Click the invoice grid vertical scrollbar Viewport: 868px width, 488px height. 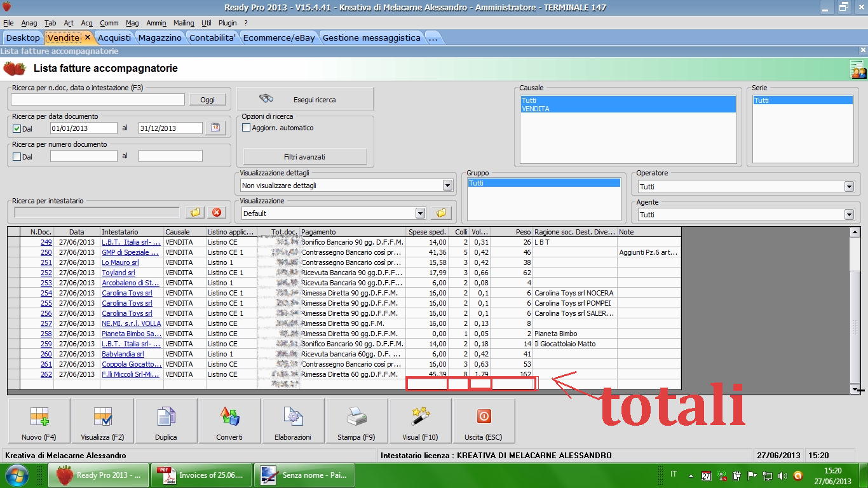(x=855, y=311)
